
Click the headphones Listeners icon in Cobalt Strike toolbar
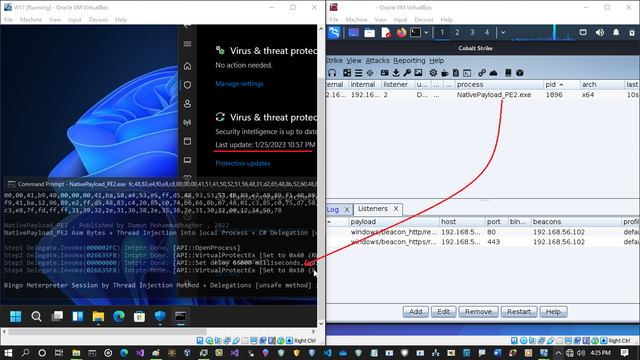pos(332,73)
